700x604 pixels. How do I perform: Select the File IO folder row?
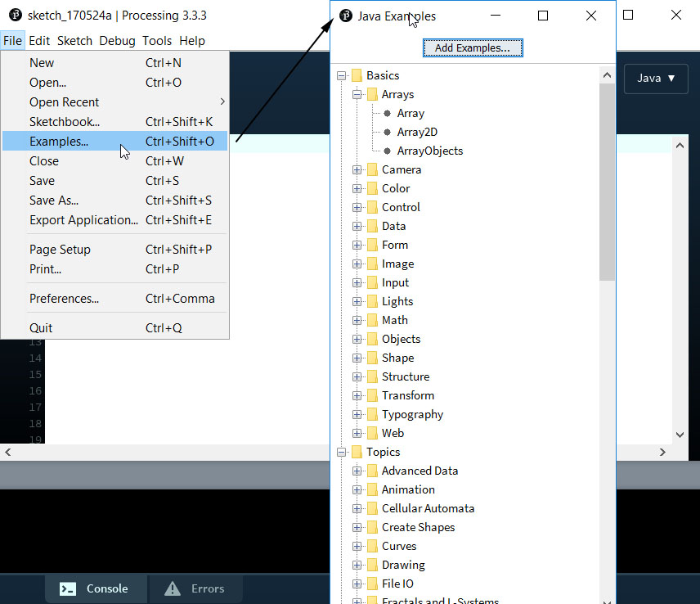(397, 584)
